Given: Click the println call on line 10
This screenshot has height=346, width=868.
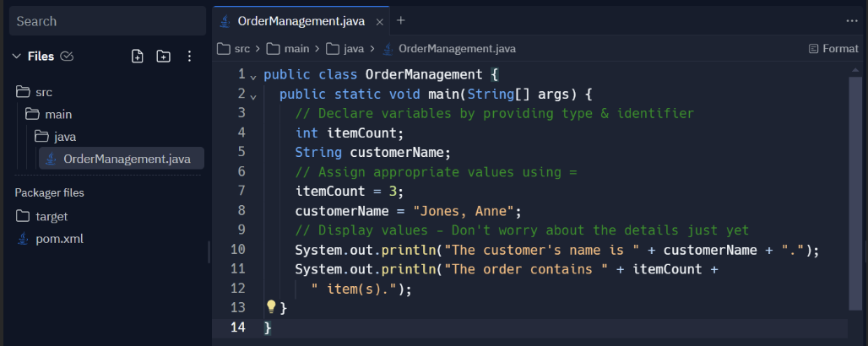Looking at the screenshot, I should [x=409, y=250].
